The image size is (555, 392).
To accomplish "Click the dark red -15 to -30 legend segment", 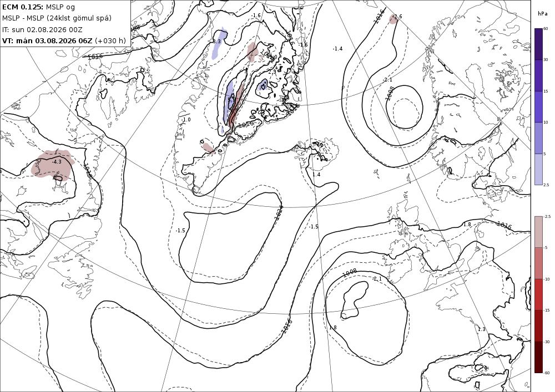I will tap(538, 325).
